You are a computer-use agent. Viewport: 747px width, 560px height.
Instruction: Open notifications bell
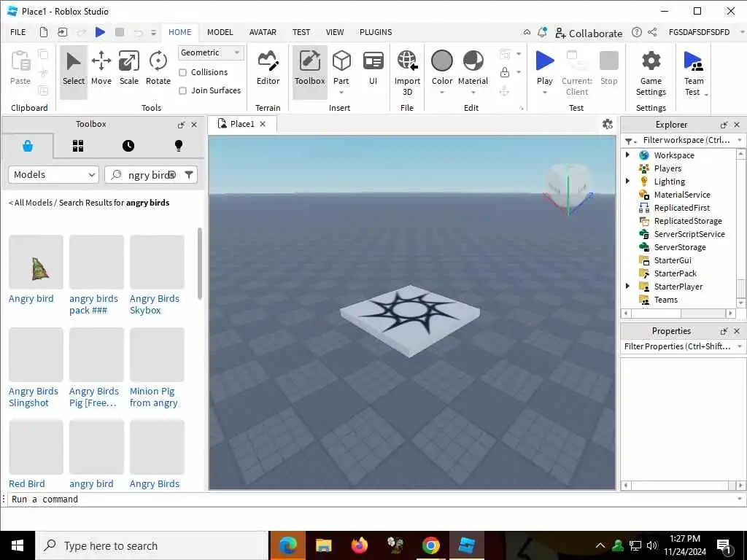pyautogui.click(x=542, y=32)
